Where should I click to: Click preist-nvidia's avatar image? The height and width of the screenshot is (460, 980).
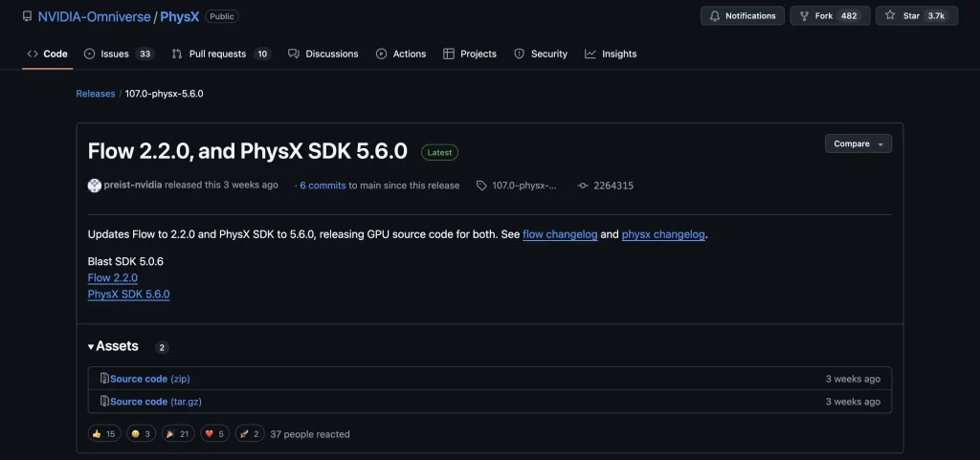95,186
